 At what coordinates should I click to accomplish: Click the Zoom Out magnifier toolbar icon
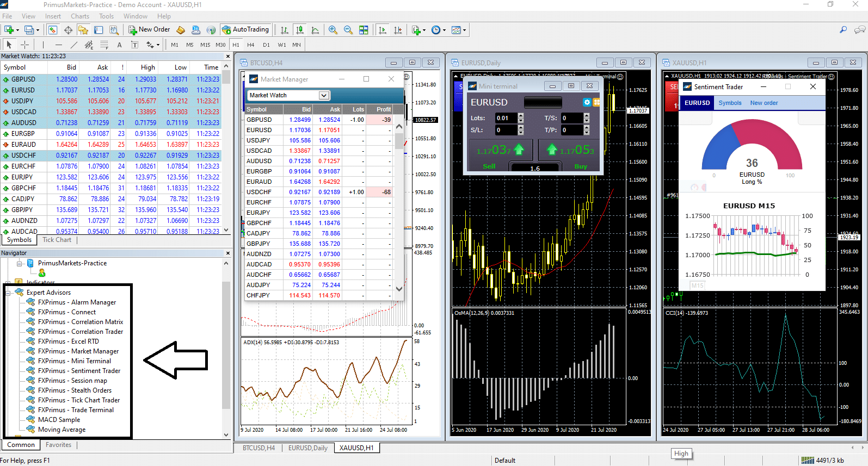point(348,30)
